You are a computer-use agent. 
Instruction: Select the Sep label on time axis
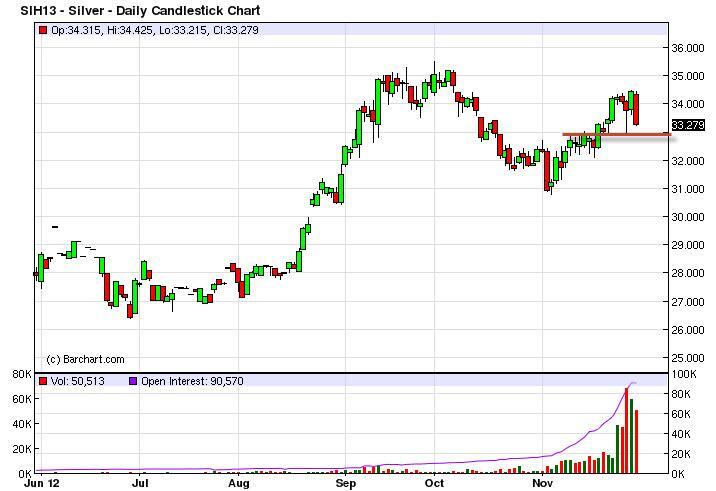click(x=345, y=483)
